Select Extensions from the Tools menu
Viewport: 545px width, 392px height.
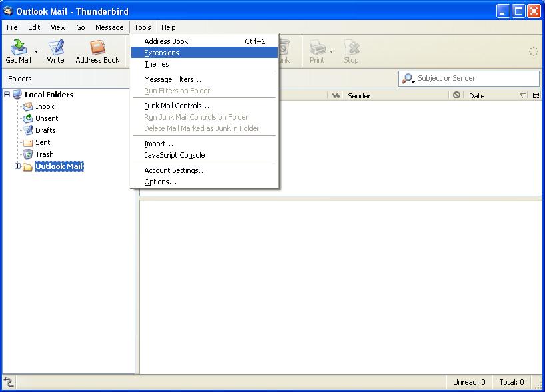point(205,53)
